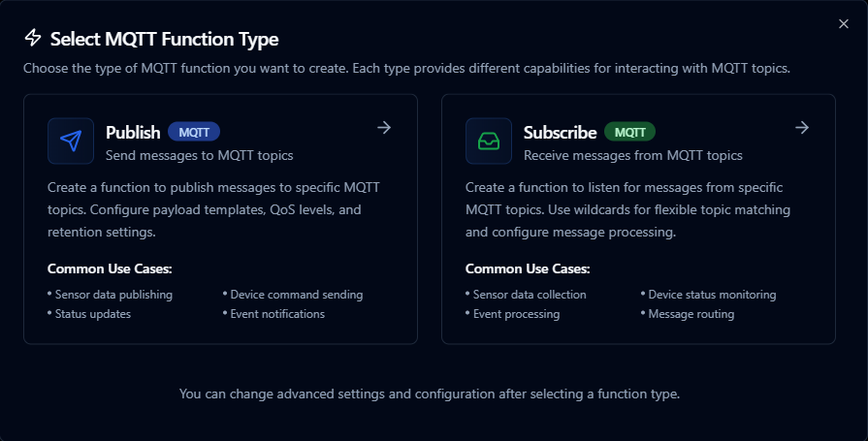Click the Publish paper plane icon

click(x=71, y=142)
